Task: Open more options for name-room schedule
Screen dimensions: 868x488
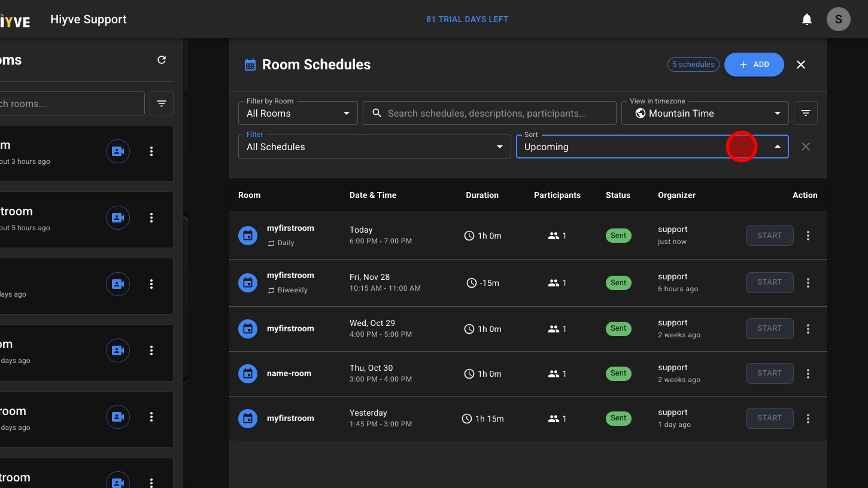Action: point(808,374)
